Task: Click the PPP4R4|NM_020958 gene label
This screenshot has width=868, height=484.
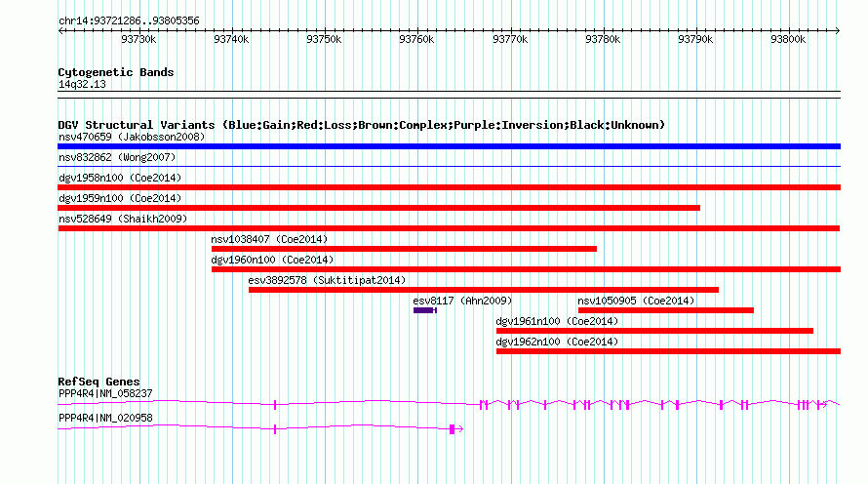Action: 105,418
